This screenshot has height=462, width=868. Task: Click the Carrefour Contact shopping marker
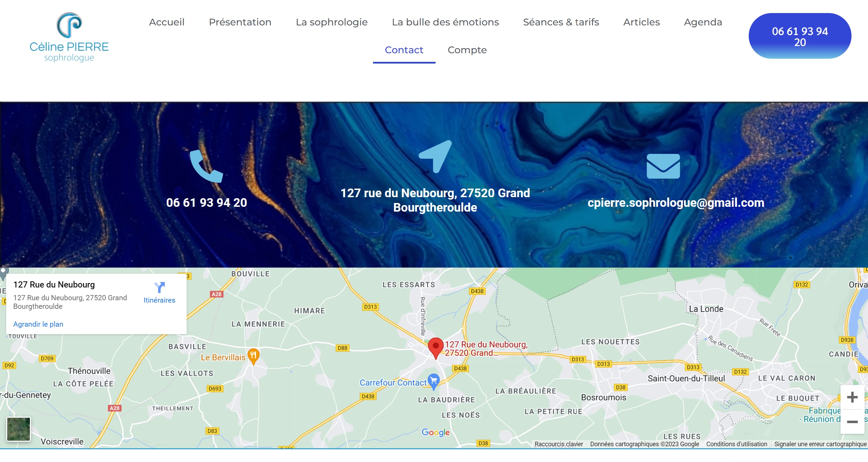coord(434,382)
